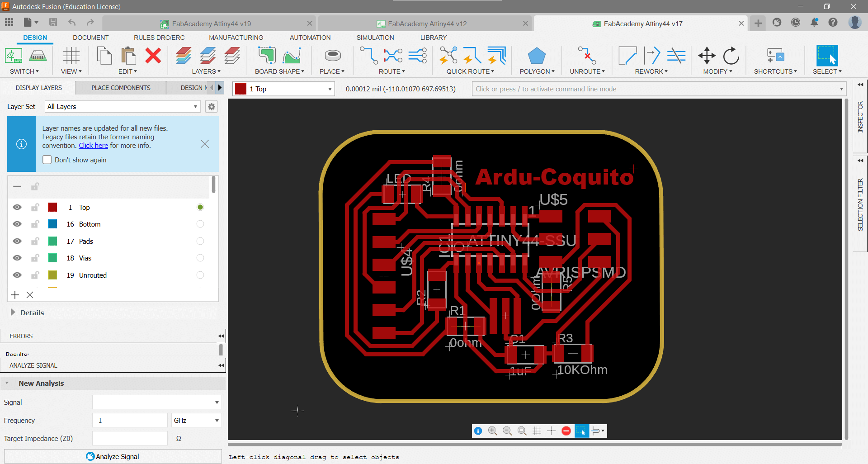
Task: Select the Route manual trace tool
Action: 368,56
